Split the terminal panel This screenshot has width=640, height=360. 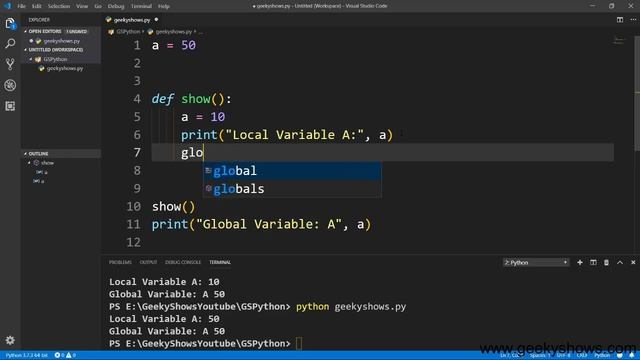click(593, 262)
